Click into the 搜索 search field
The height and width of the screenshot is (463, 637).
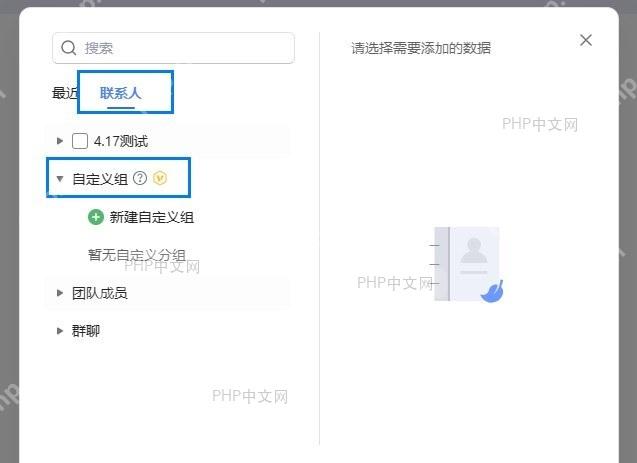[x=173, y=48]
